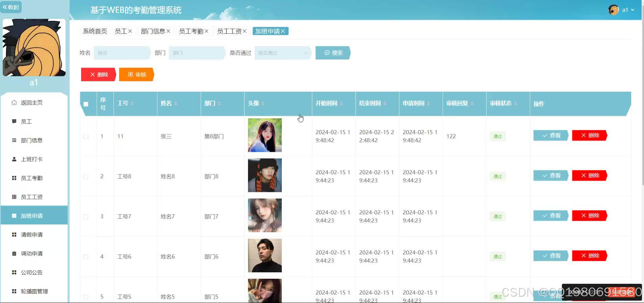This screenshot has height=303, width=644.
Task: Sort table by 审核状态 column arrows
Action: [516, 103]
